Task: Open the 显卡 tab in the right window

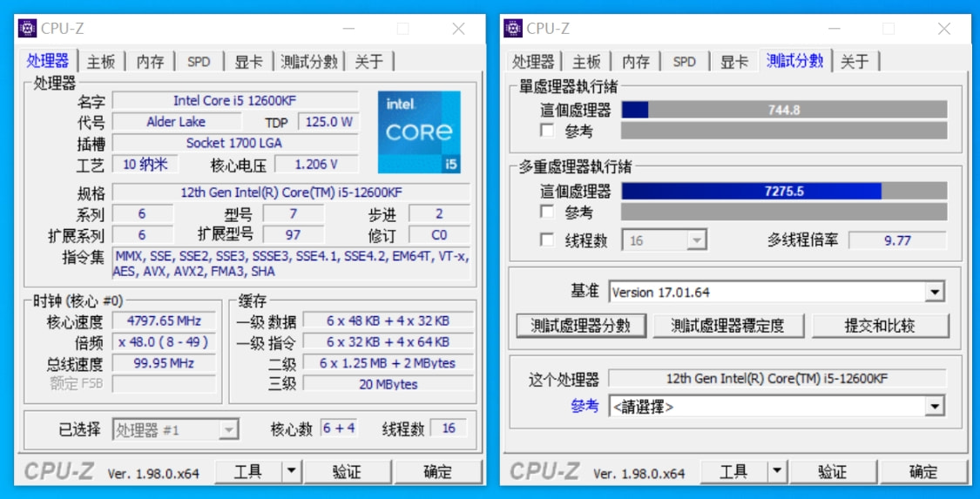Action: [x=734, y=61]
